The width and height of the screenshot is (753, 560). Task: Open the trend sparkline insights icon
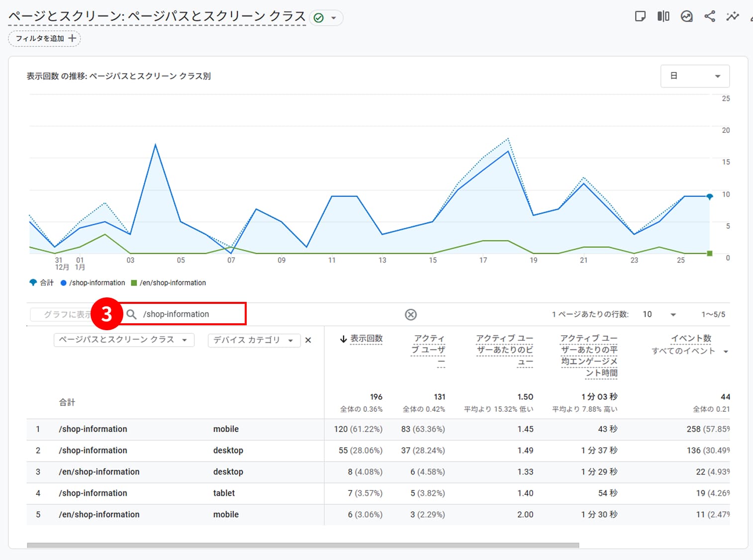point(732,16)
